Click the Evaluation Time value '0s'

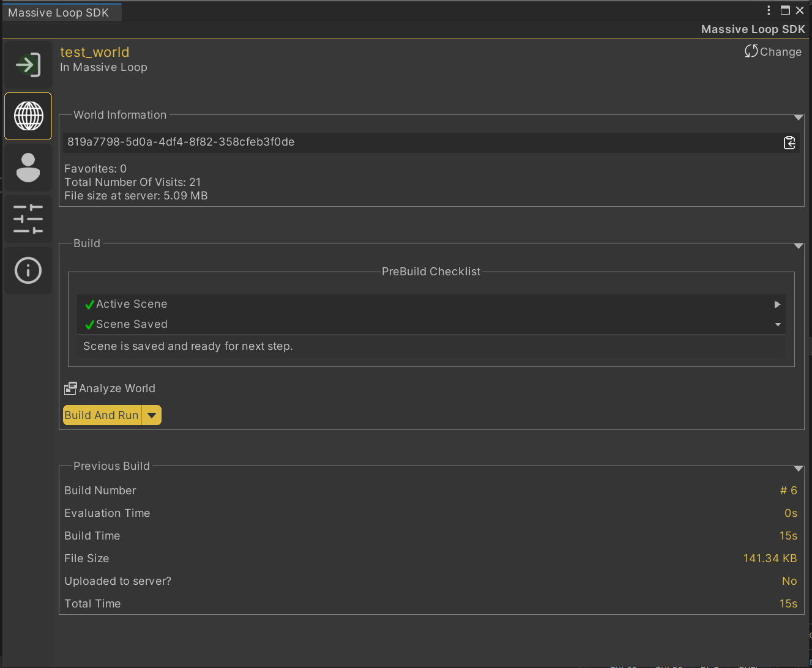(x=791, y=513)
